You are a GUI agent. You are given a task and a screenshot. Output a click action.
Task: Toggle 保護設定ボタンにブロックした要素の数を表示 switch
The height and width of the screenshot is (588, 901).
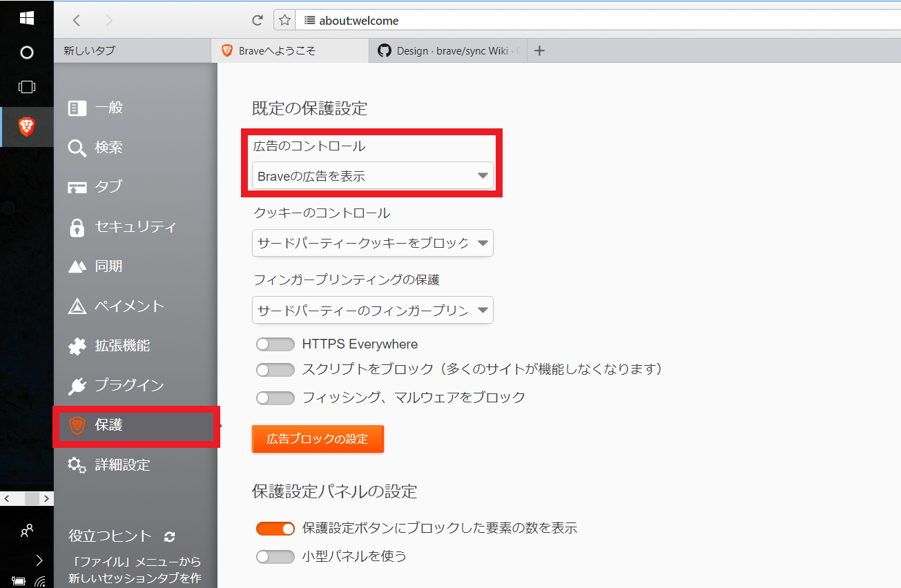[275, 529]
